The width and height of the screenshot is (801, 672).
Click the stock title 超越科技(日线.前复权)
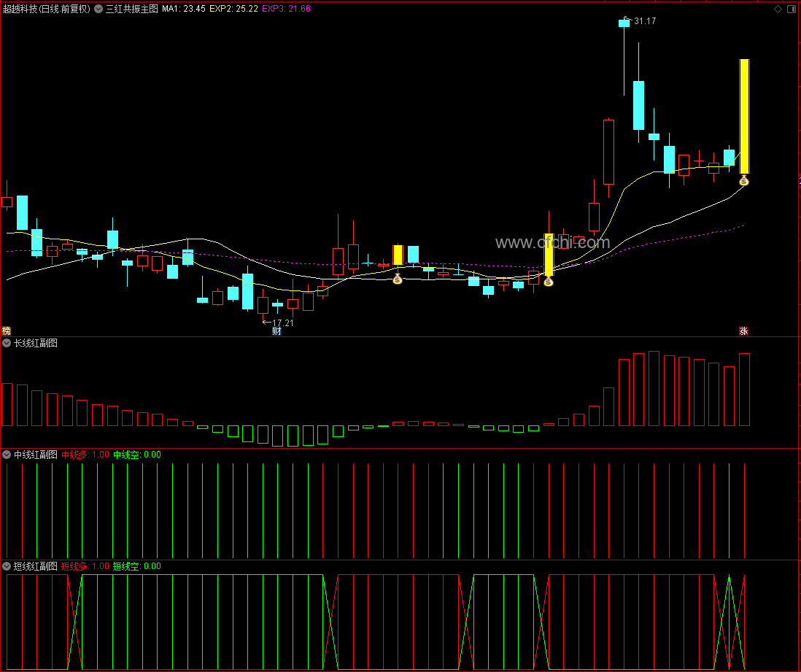[47, 9]
